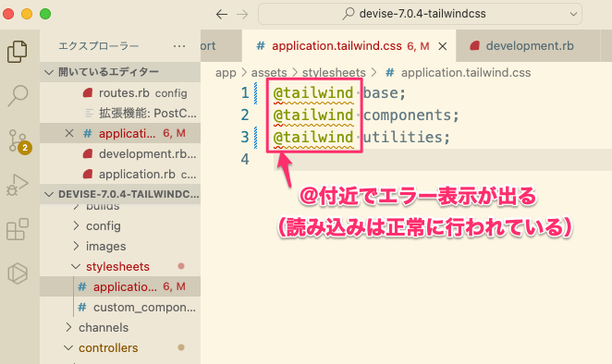
Task: Select development.rb in open editors list
Action: (120, 153)
